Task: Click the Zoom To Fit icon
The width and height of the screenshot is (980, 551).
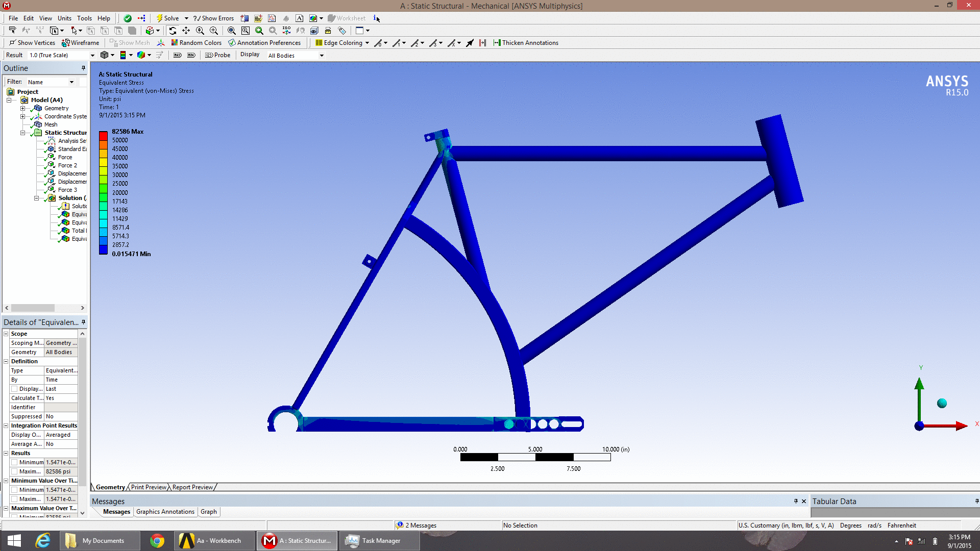Action: pyautogui.click(x=232, y=31)
